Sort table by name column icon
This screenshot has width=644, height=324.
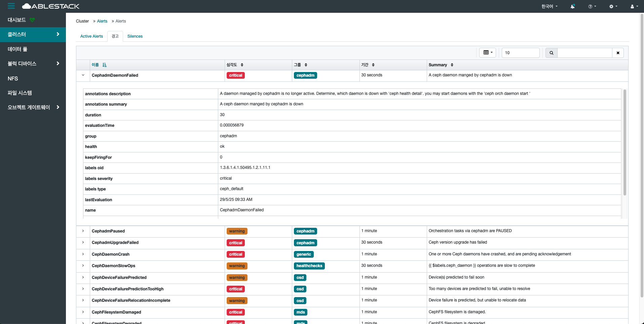pos(104,65)
